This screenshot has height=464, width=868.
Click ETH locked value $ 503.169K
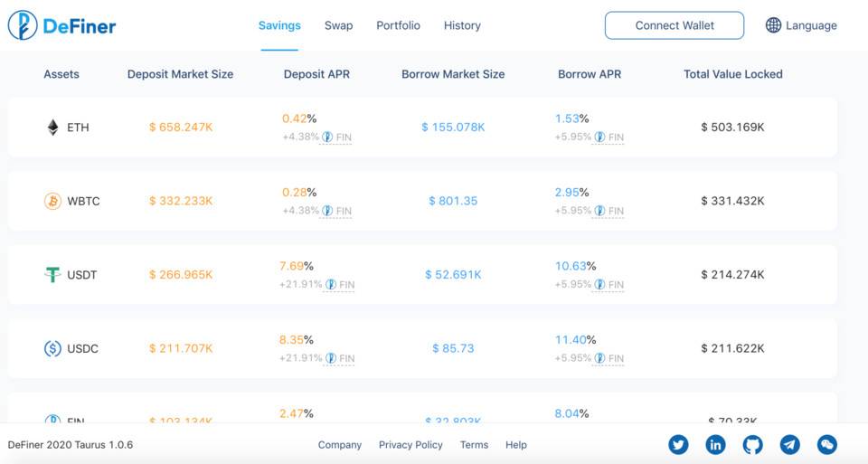click(x=732, y=128)
